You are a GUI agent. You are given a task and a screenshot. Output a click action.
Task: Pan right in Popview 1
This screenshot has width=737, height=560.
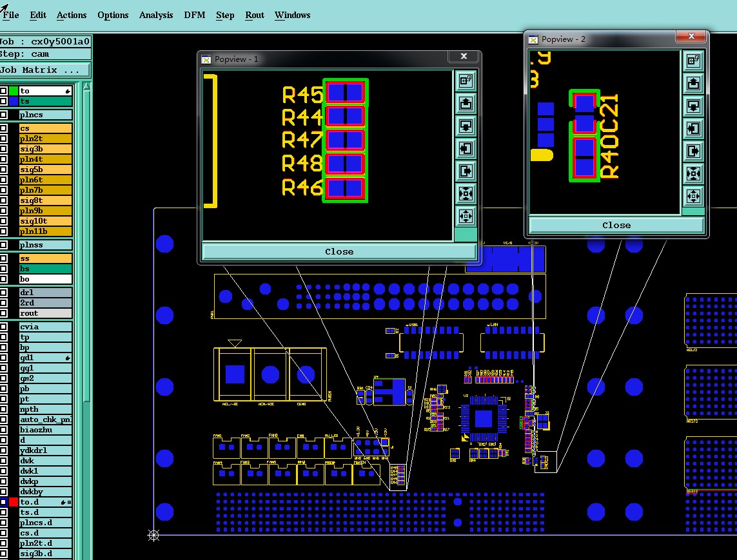pyautogui.click(x=466, y=171)
